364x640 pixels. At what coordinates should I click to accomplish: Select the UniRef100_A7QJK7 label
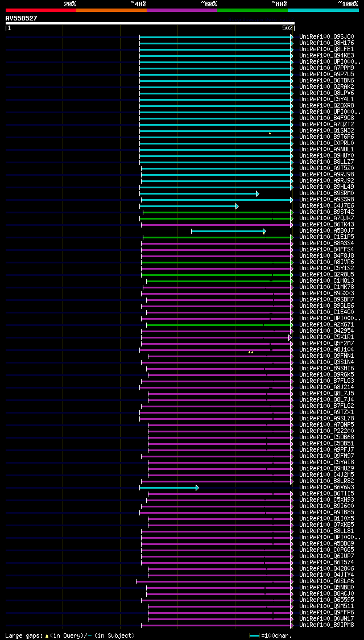[326, 218]
